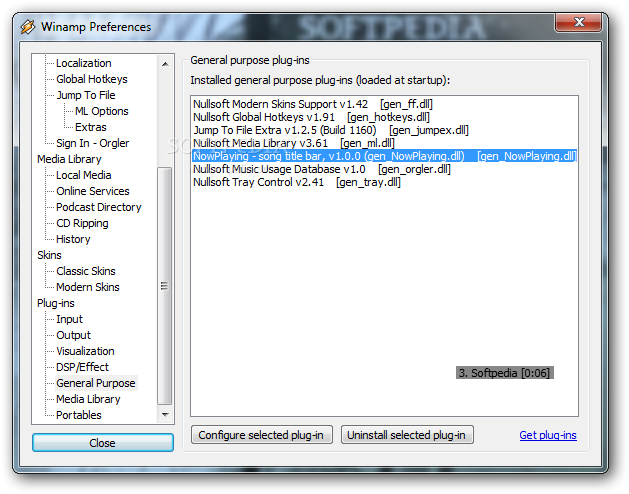The width and height of the screenshot is (629, 494).
Task: Follow the Get plug-ins link
Action: (548, 435)
